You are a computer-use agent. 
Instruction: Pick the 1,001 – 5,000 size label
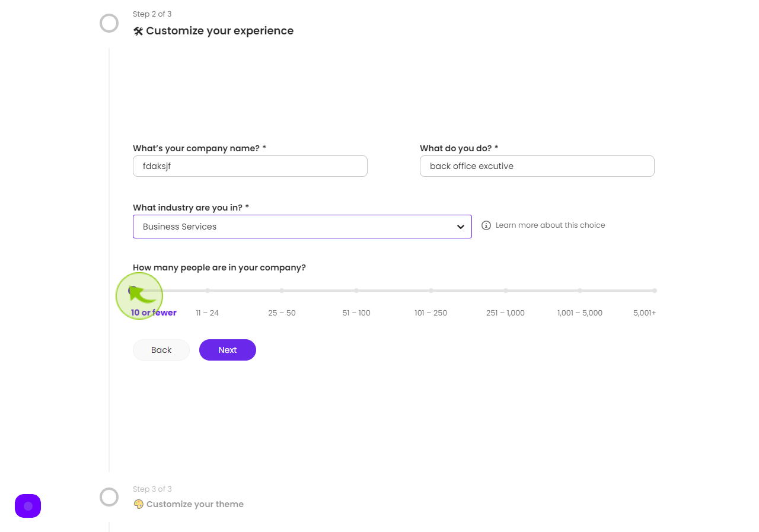click(x=580, y=313)
